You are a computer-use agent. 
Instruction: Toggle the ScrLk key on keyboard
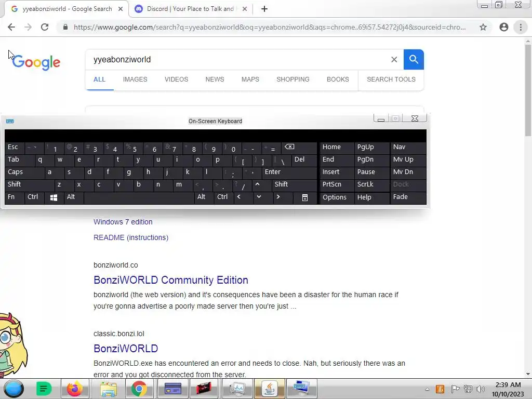pos(371,184)
